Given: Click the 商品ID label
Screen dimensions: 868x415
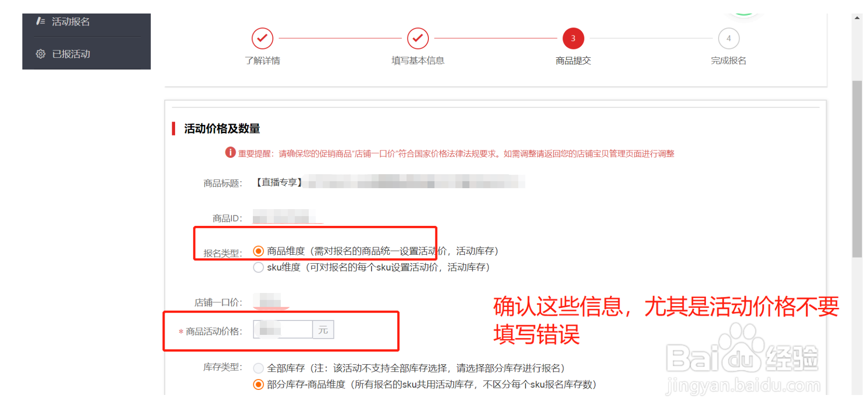Looking at the screenshot, I should tap(227, 218).
